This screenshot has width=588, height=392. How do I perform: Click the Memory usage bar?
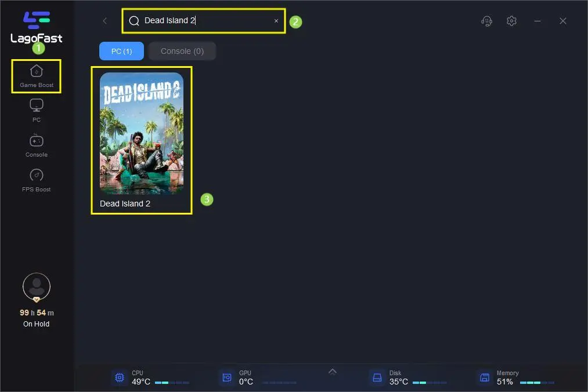click(537, 383)
